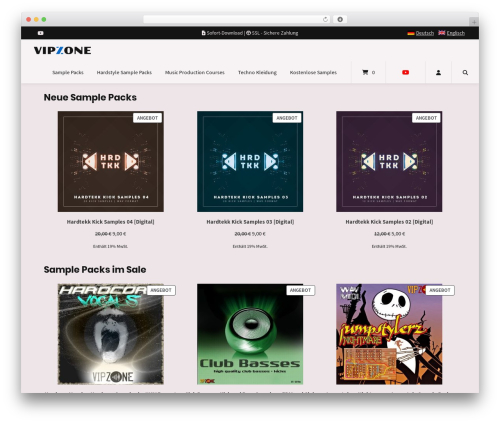Viewport: 500px width, 423px height.
Task: Click the MwSt. note under Hardtekk Kick Samples 03
Action: 250,246
